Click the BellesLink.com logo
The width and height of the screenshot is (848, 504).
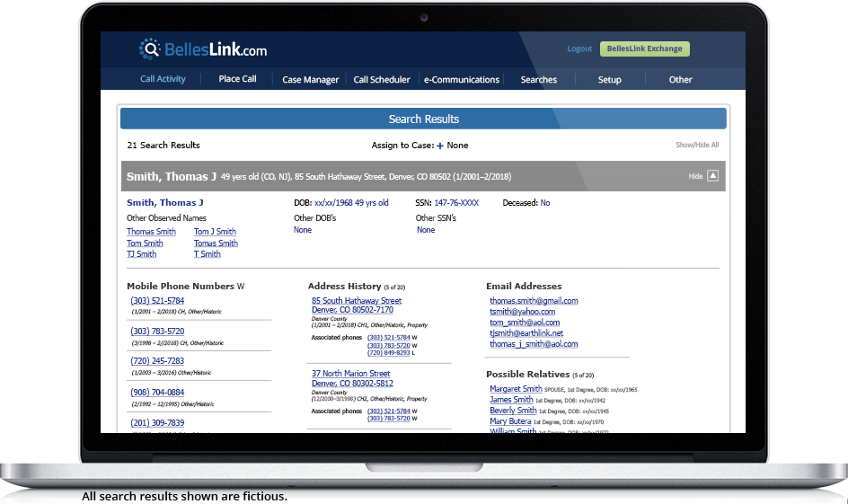203,49
